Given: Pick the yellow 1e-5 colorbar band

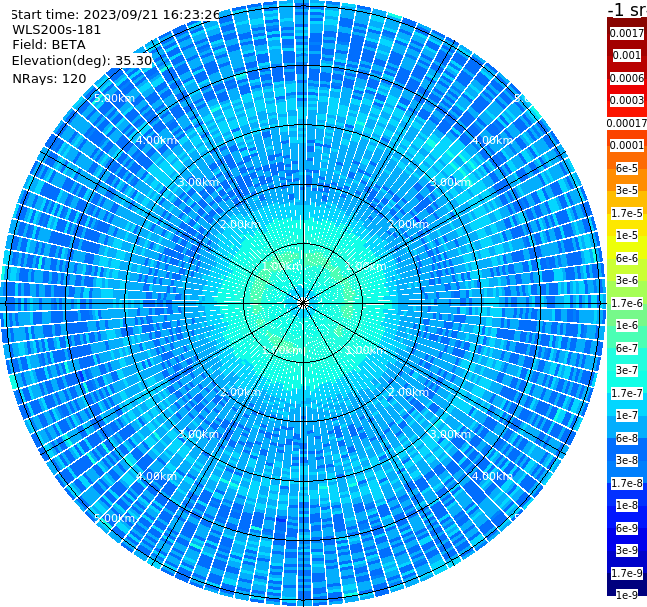Looking at the screenshot, I should (627, 235).
